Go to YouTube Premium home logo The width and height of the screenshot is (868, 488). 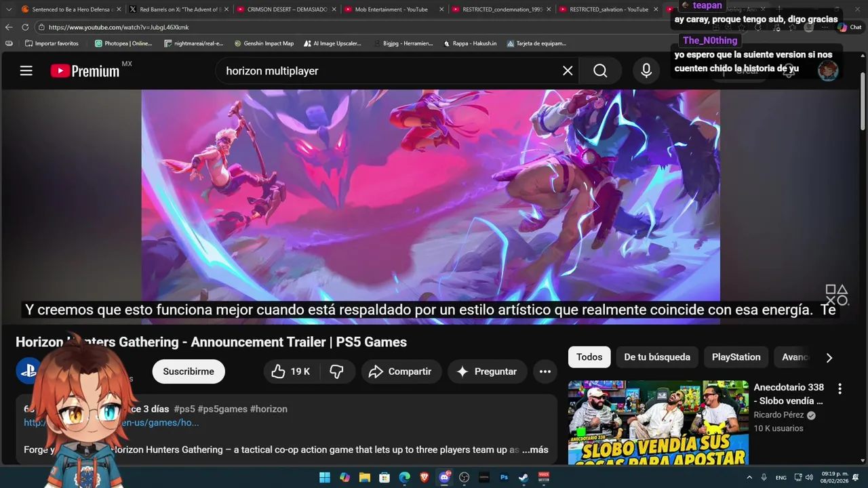tap(85, 70)
